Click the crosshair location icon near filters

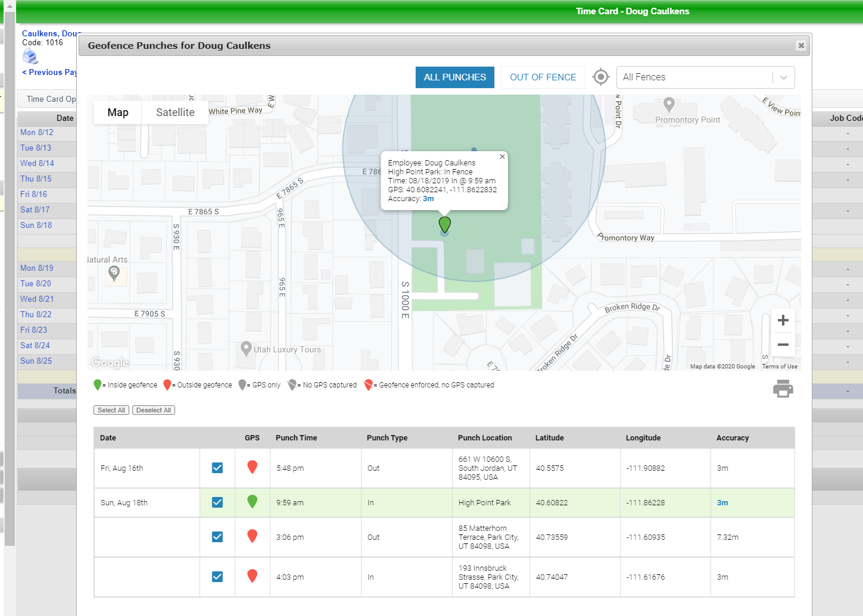tap(600, 77)
